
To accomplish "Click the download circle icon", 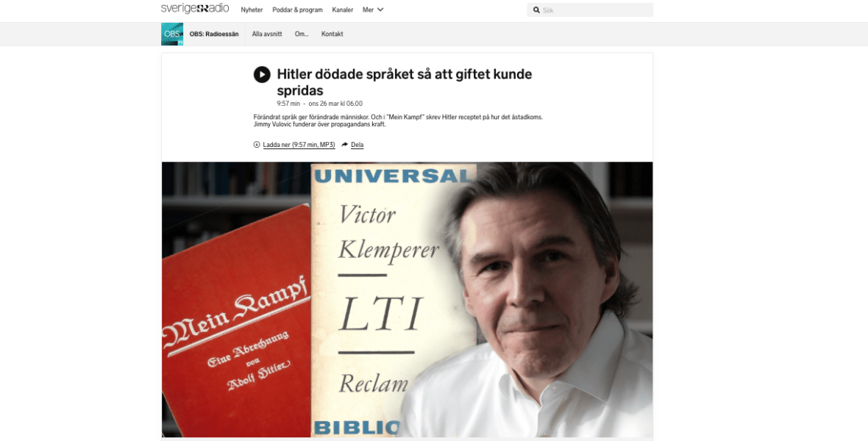I will [256, 144].
